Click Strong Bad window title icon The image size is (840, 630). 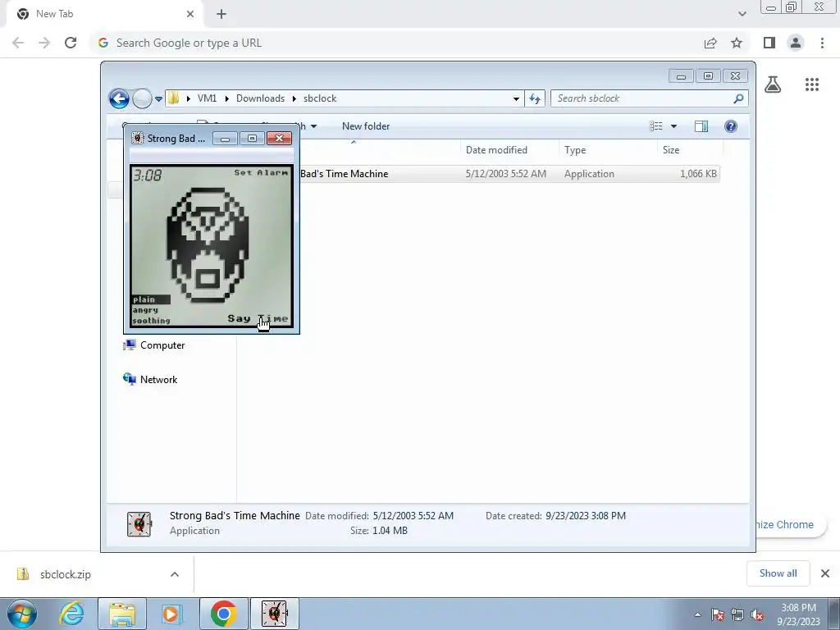point(138,138)
